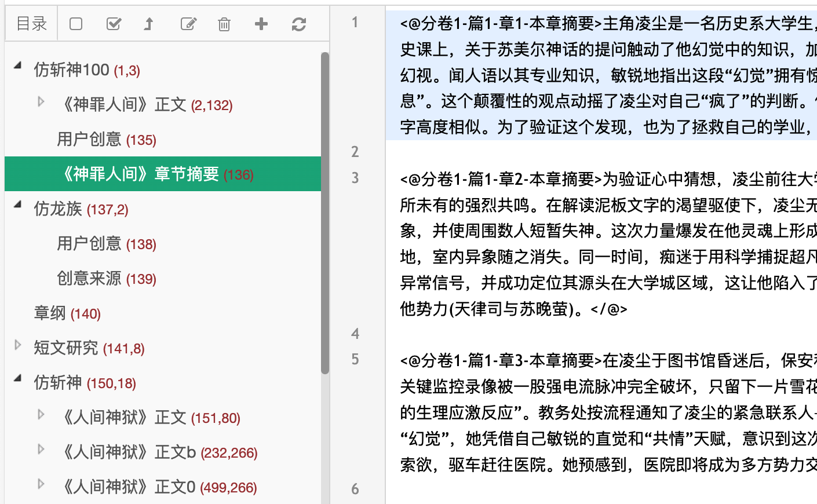
Task: Refresh the chapter tree
Action: pos(298,24)
